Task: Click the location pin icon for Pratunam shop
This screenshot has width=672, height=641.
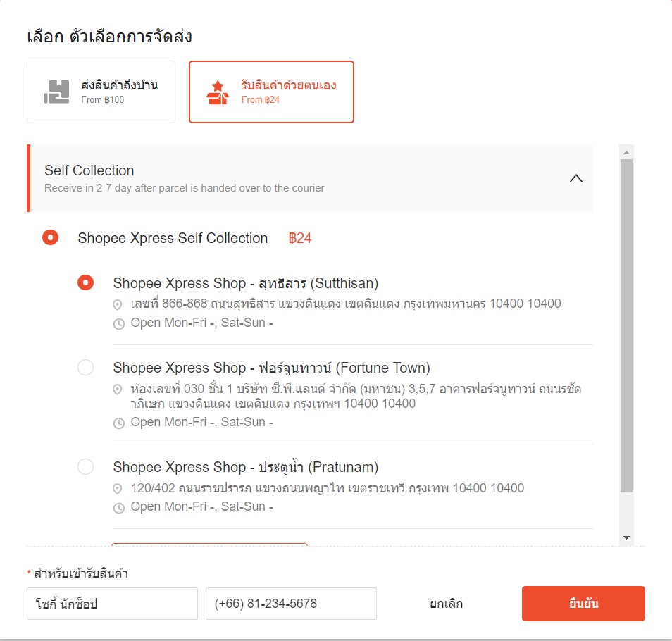Action: [119, 488]
